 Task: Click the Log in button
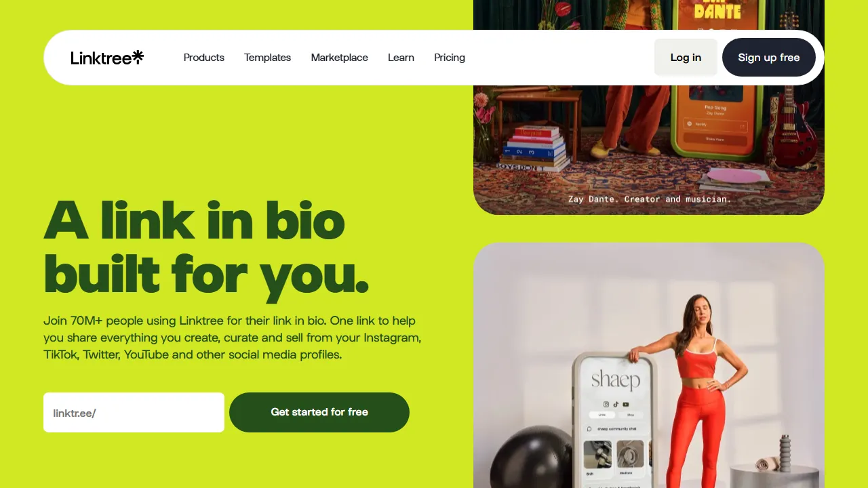tap(686, 57)
